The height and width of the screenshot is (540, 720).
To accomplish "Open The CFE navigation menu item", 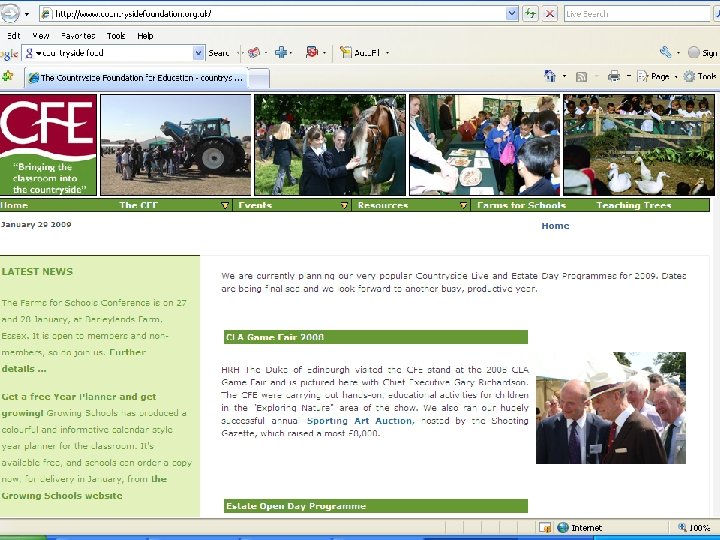I will pos(139,205).
